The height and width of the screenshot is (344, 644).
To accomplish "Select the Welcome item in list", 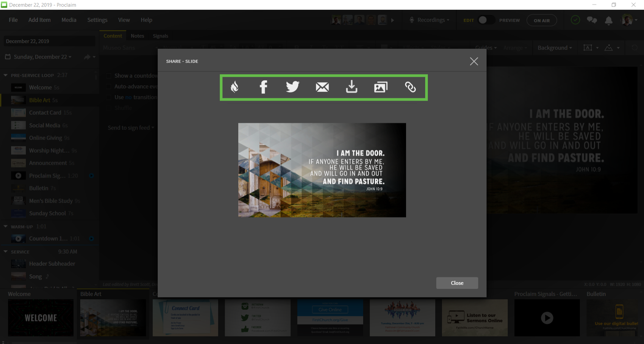I will coord(49,87).
